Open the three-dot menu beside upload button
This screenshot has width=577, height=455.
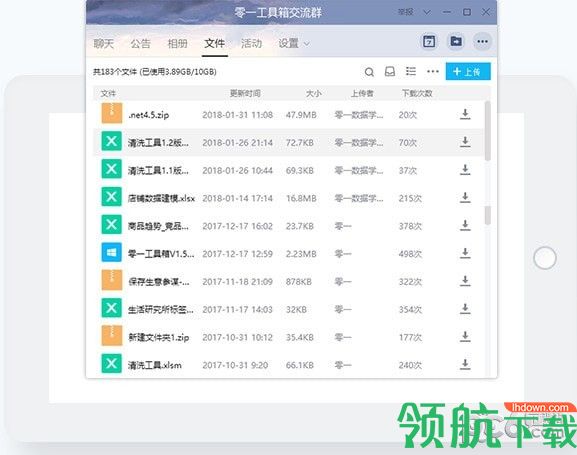click(x=433, y=71)
